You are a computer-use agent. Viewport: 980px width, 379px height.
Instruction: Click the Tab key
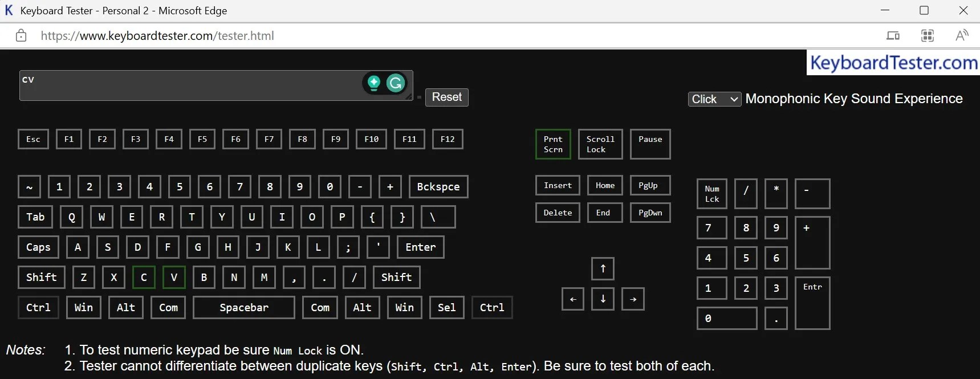(35, 217)
